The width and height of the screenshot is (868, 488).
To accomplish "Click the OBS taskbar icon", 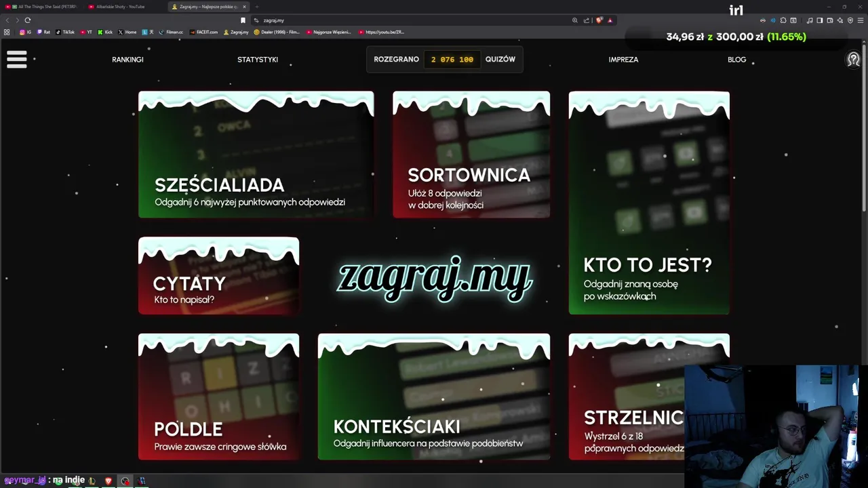I will tap(125, 481).
